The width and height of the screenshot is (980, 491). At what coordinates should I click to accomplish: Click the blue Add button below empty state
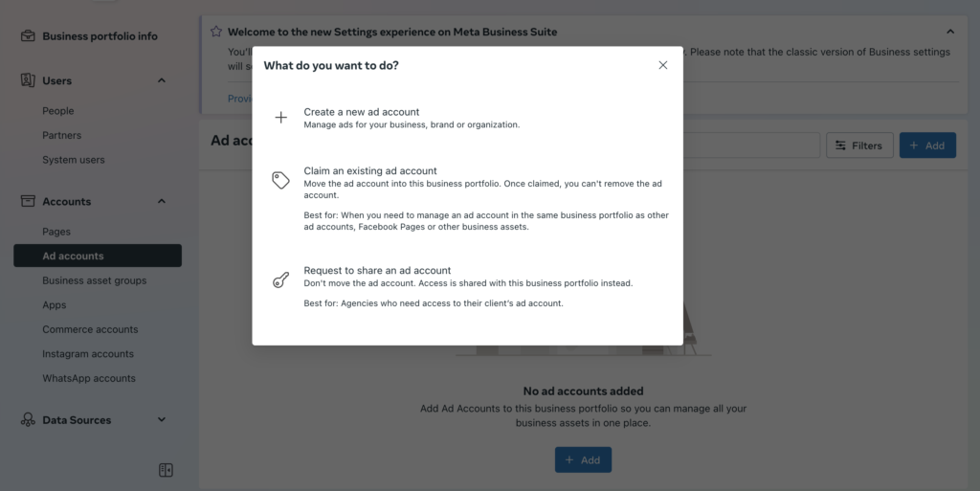(583, 459)
